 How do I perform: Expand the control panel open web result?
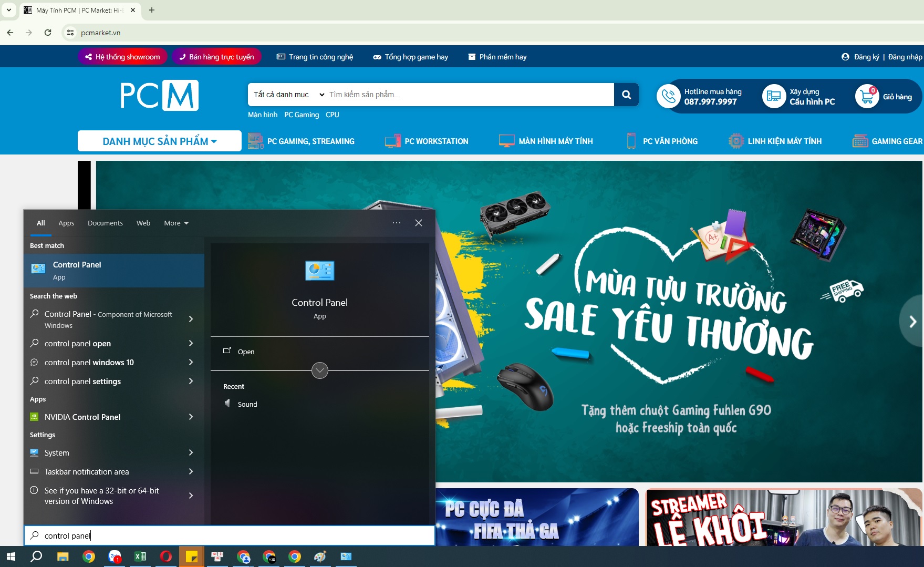point(191,343)
